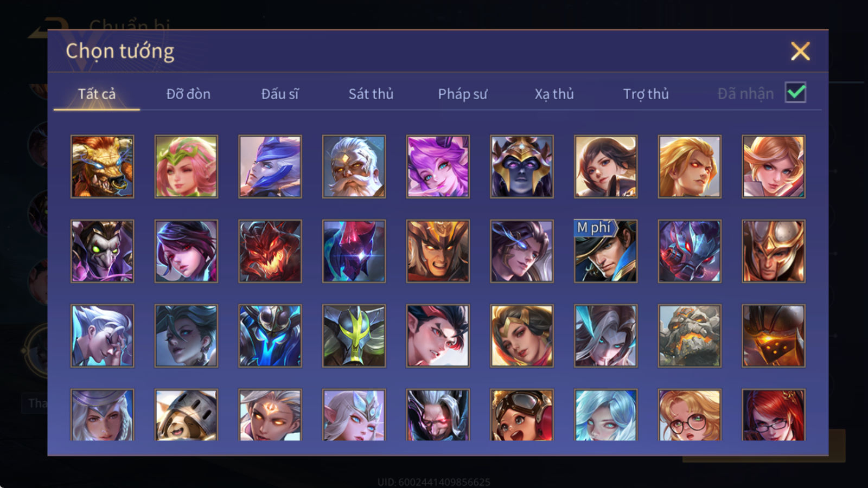Switch to the Xạ thủ tab
This screenshot has width=868, height=488.
[x=554, y=94]
